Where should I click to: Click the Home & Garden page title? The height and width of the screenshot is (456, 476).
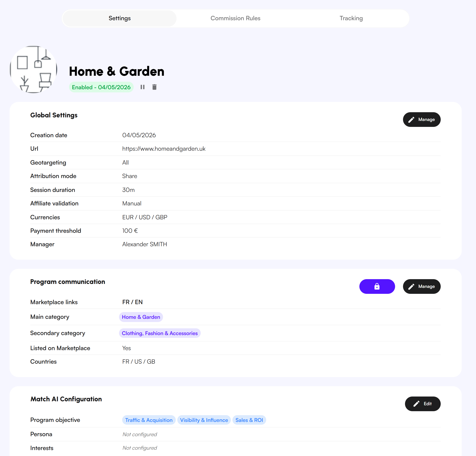point(117,71)
